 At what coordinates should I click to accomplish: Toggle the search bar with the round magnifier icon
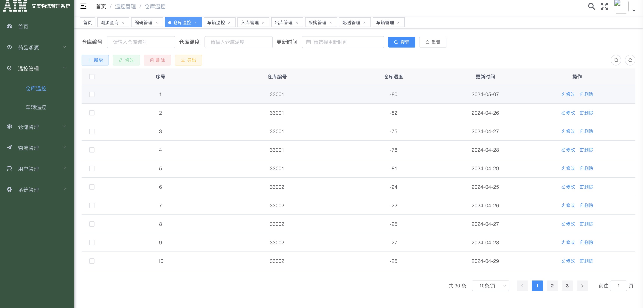tap(616, 60)
